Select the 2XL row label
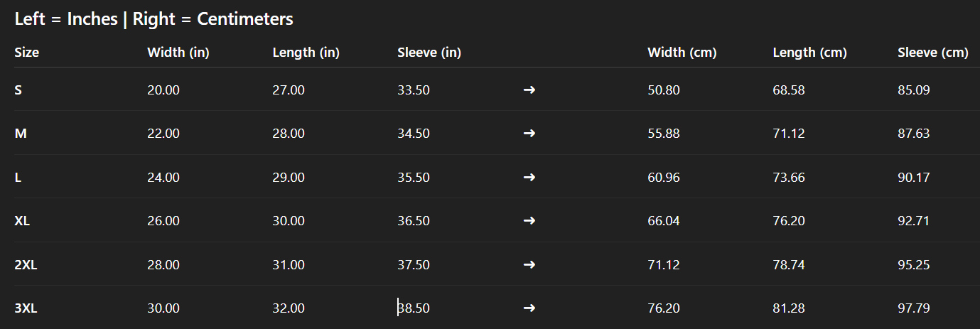 coord(26,265)
